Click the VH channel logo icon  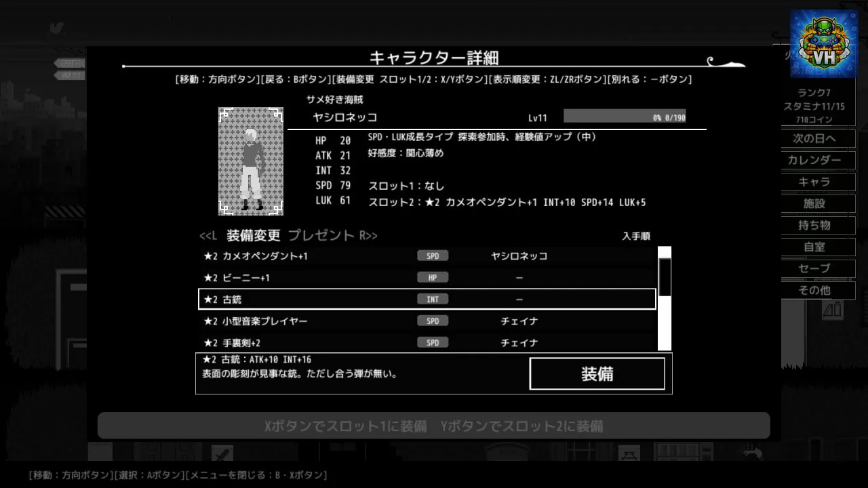pos(824,43)
